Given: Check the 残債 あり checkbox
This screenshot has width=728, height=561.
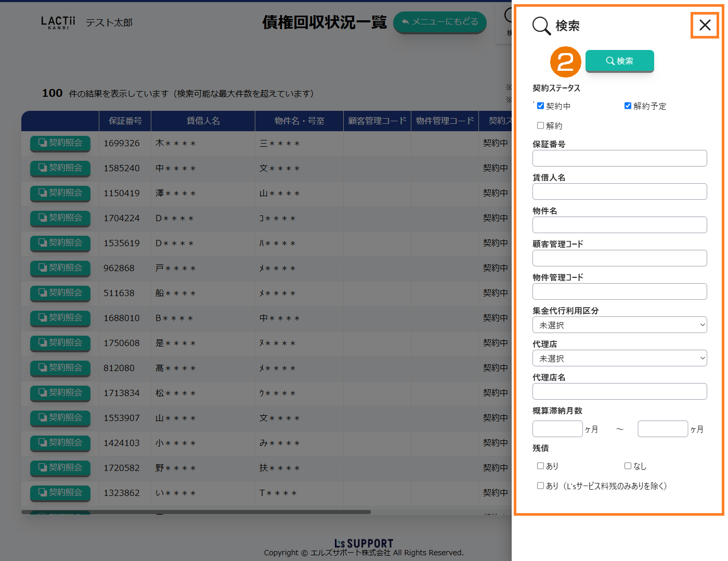Looking at the screenshot, I should point(541,466).
